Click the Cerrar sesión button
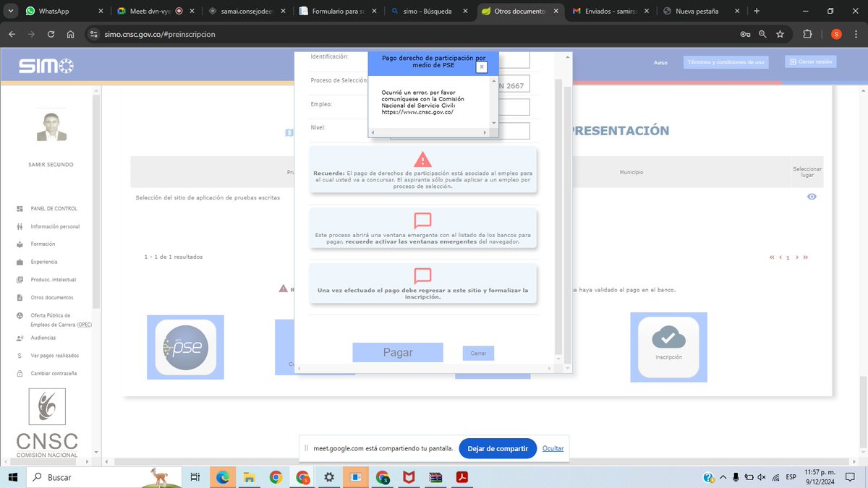Image resolution: width=868 pixels, height=488 pixels. (812, 61)
